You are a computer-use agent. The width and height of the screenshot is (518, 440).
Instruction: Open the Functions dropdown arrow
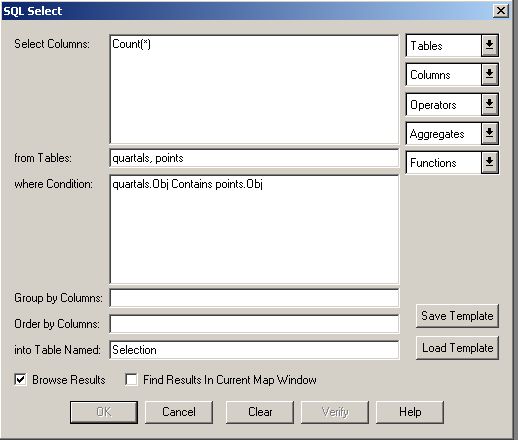[x=489, y=163]
